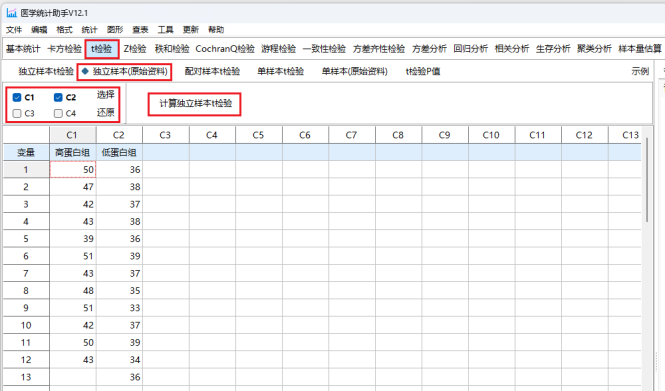Image resolution: width=665 pixels, height=391 pixels.
Task: Choose 配对样本t检验 sub-option
Action: pos(212,71)
